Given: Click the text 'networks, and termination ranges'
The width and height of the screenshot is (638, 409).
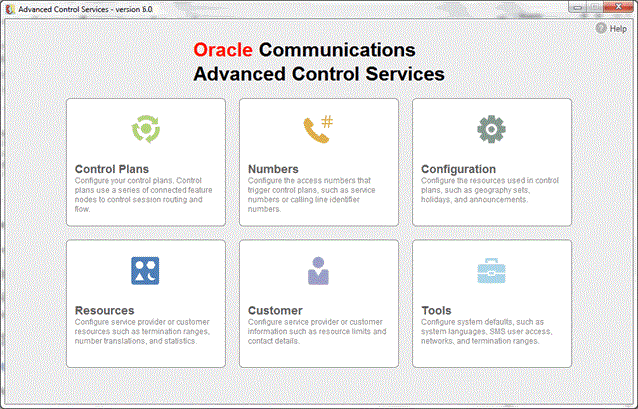Looking at the screenshot, I should (480, 341).
